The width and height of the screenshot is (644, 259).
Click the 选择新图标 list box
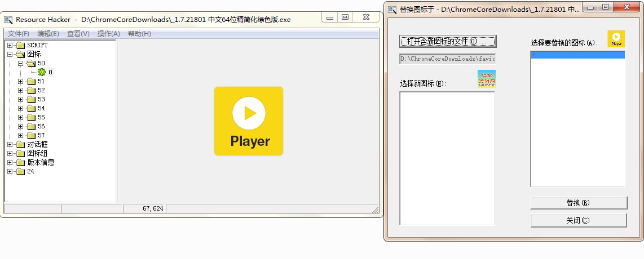click(x=447, y=158)
